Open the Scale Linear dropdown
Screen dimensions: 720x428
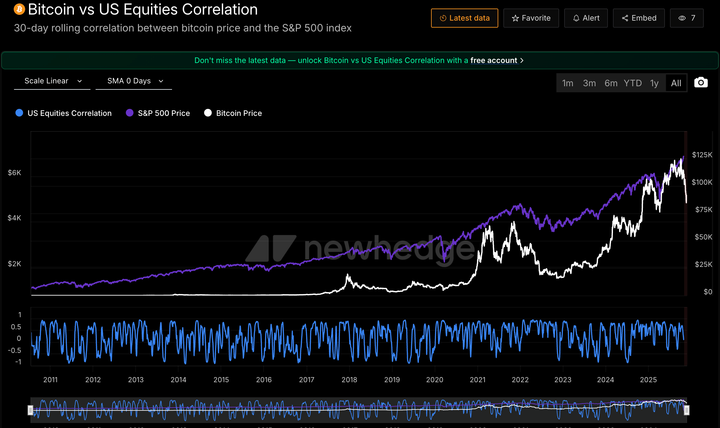(52, 81)
